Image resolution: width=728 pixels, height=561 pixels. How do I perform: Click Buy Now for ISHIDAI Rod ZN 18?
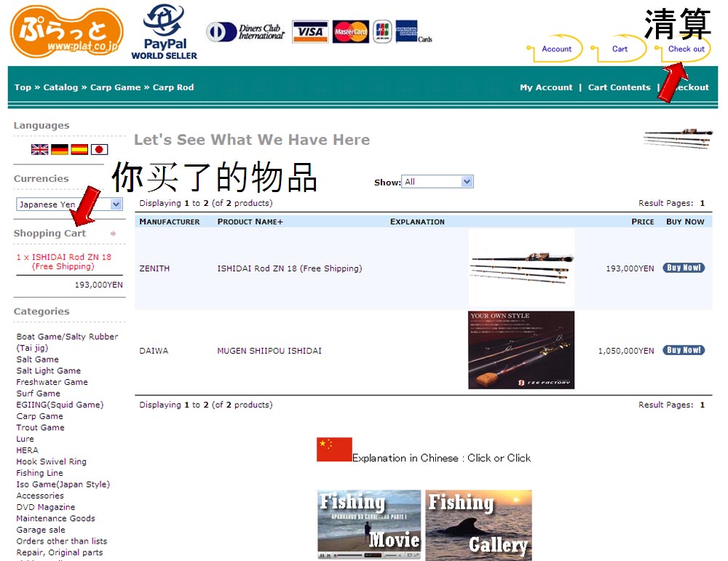pyautogui.click(x=684, y=268)
